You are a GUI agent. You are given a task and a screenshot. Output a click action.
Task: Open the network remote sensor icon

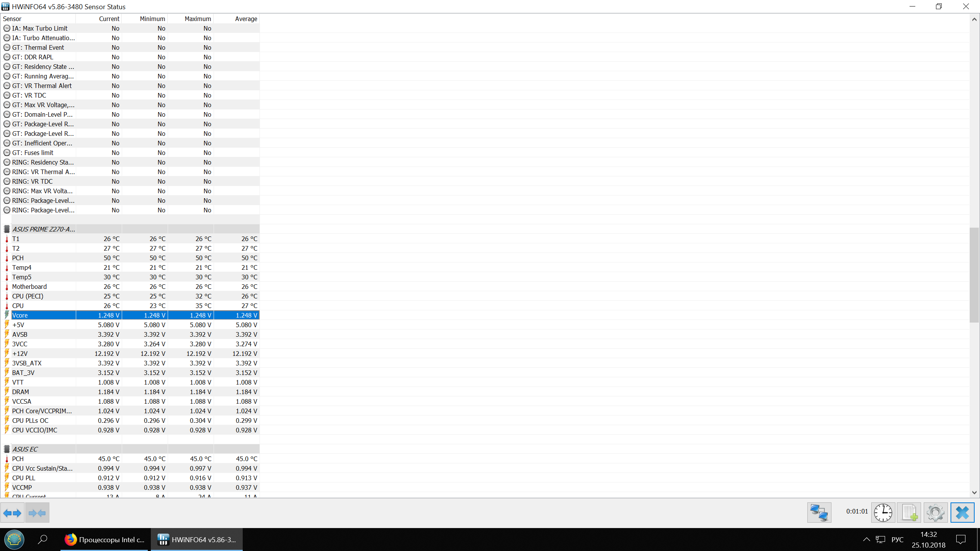point(819,513)
